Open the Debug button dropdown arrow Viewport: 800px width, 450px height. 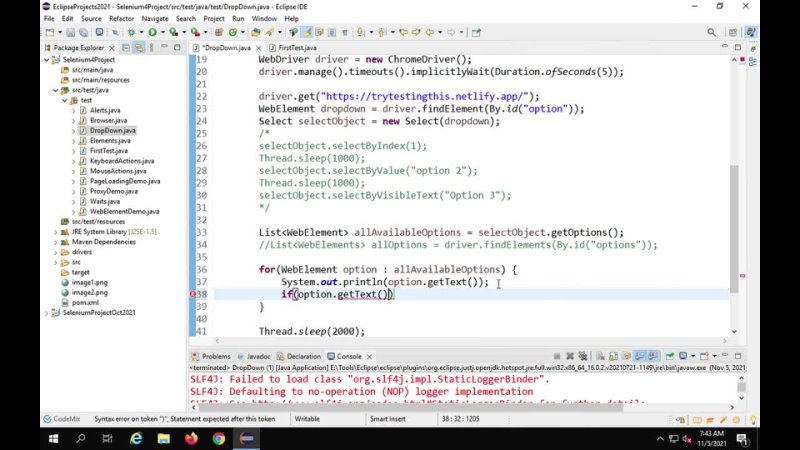click(141, 32)
